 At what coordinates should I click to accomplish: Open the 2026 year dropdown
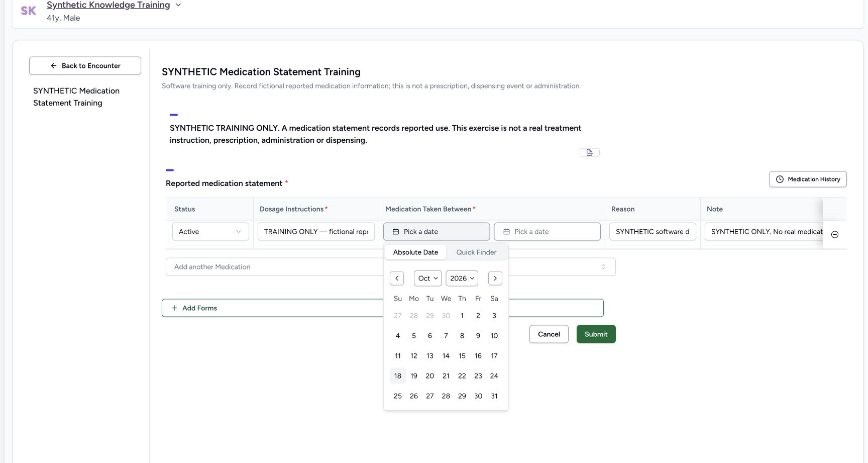[462, 278]
